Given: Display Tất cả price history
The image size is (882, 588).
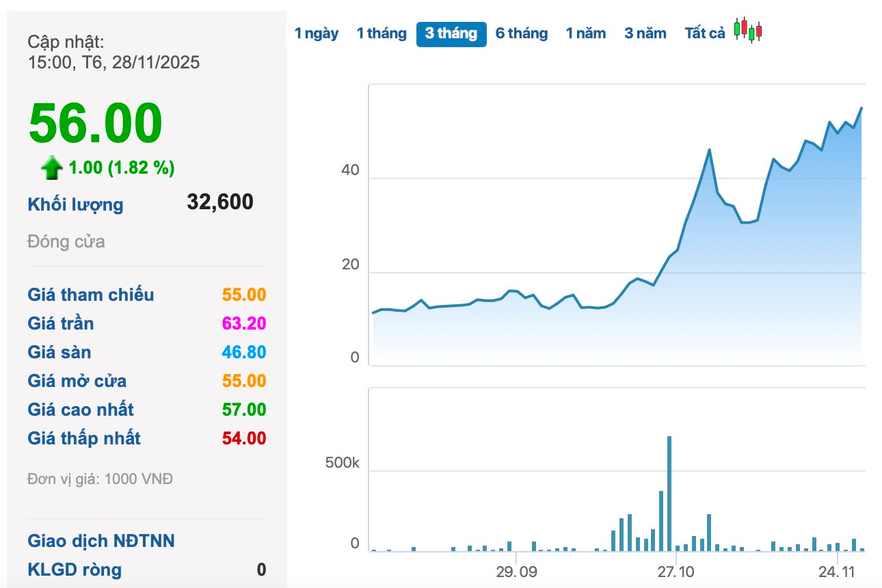Looking at the screenshot, I should tap(704, 34).
